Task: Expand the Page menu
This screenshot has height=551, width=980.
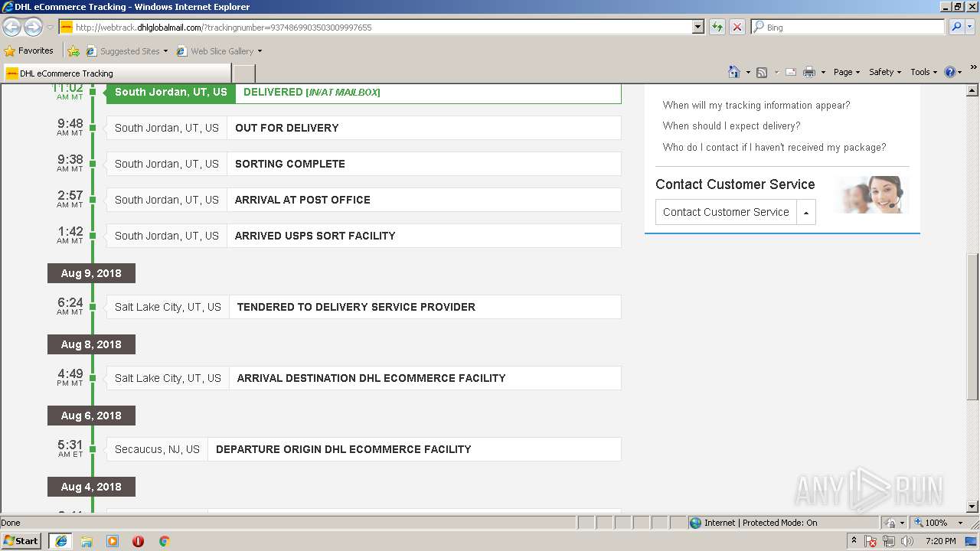Action: tap(846, 72)
